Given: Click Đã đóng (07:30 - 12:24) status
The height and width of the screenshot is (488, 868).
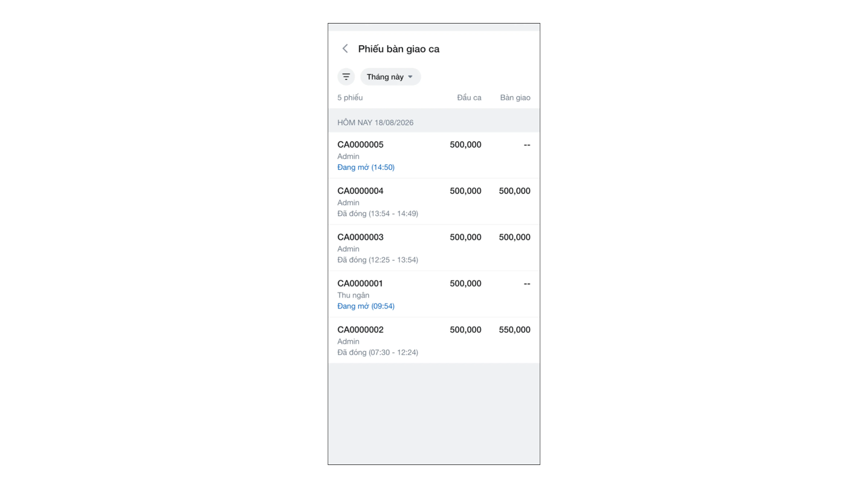Looking at the screenshot, I should 377,352.
